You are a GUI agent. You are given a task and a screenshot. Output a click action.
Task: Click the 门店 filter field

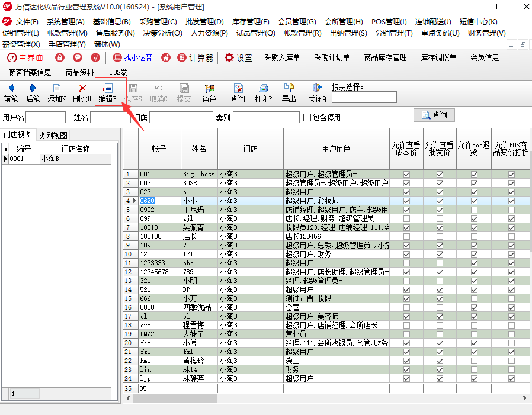point(181,117)
